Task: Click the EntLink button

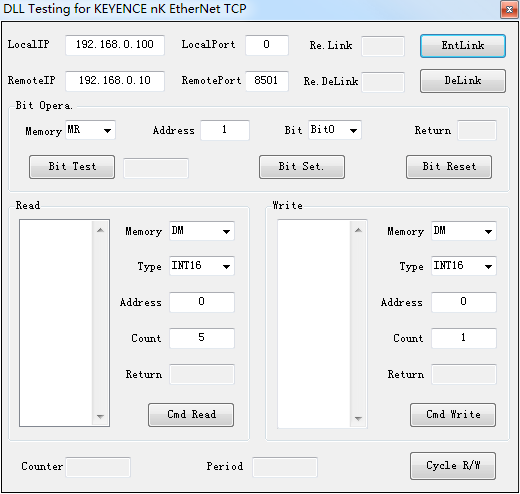Action: (x=463, y=46)
